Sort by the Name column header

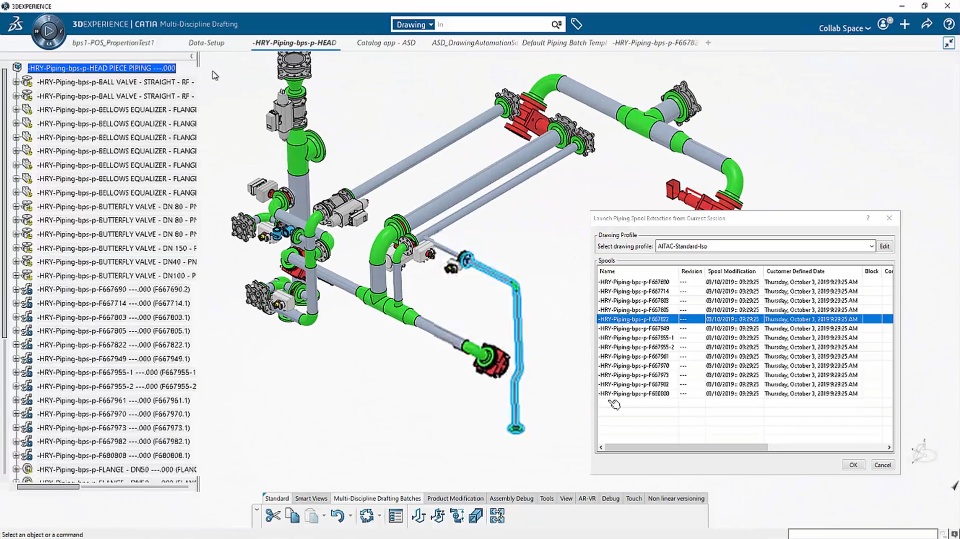[637, 271]
